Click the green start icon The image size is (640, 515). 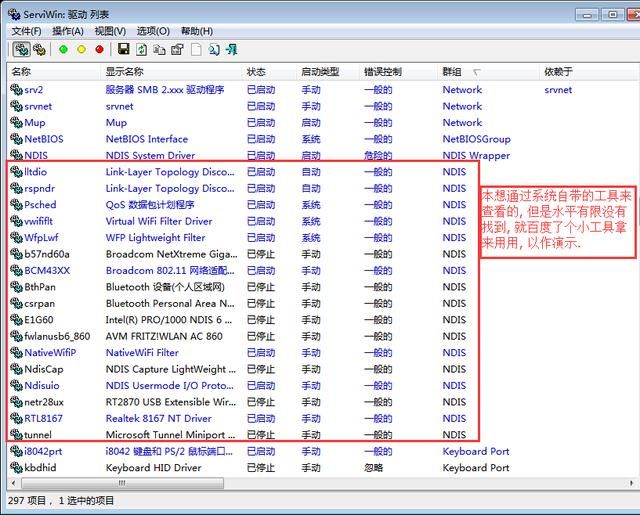pyautogui.click(x=63, y=49)
